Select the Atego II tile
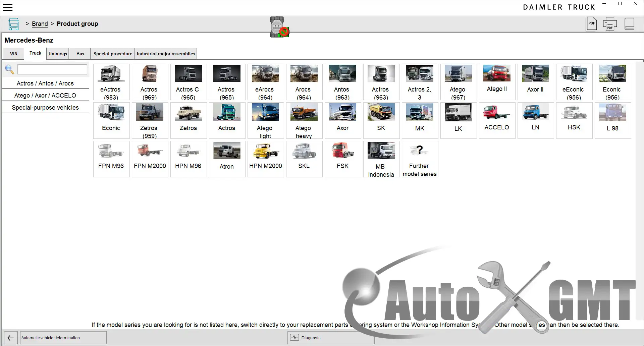The image size is (644, 346). 497,82
